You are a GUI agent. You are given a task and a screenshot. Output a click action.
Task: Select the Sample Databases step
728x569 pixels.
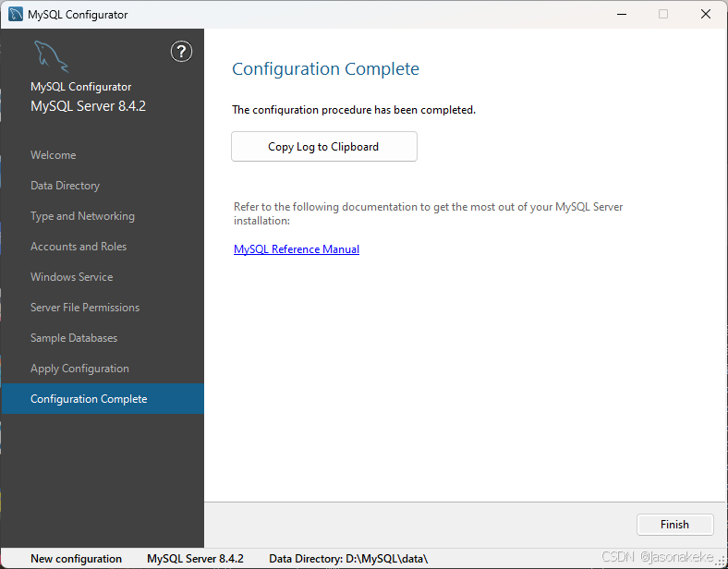pos(74,338)
